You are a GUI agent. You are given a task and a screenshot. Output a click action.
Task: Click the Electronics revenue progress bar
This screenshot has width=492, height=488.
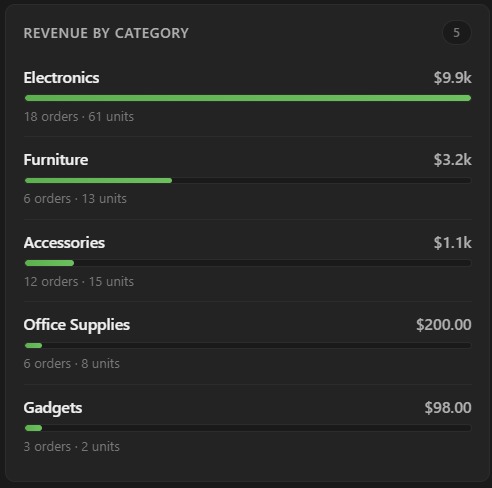(x=248, y=98)
